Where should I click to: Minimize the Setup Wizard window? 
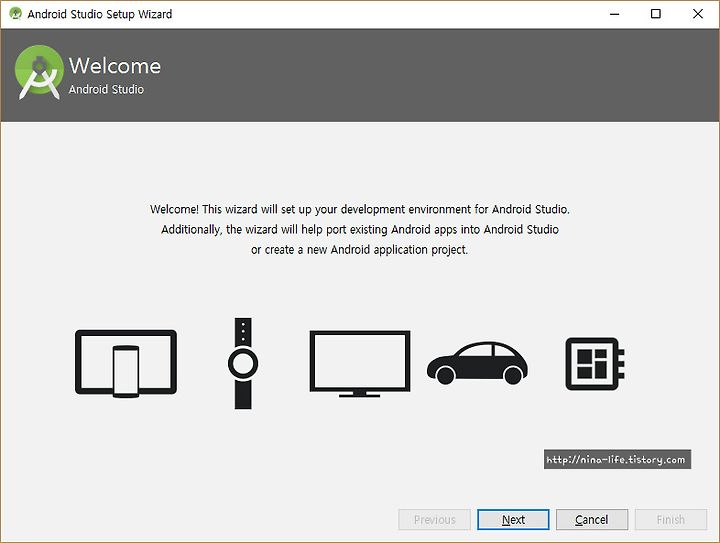[x=614, y=14]
